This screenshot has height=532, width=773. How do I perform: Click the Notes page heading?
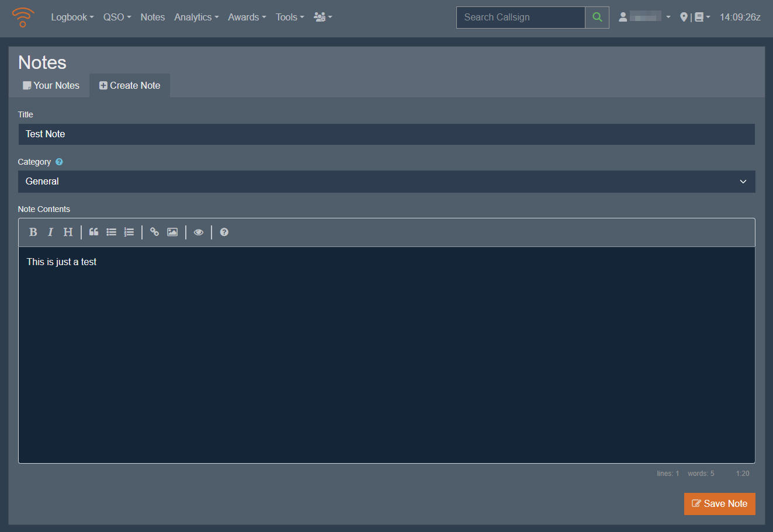[42, 62]
